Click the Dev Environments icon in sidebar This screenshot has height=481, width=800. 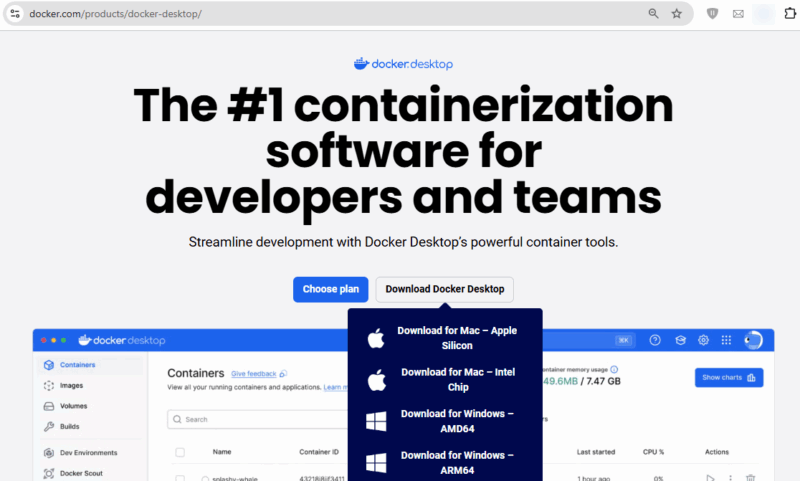pos(49,453)
